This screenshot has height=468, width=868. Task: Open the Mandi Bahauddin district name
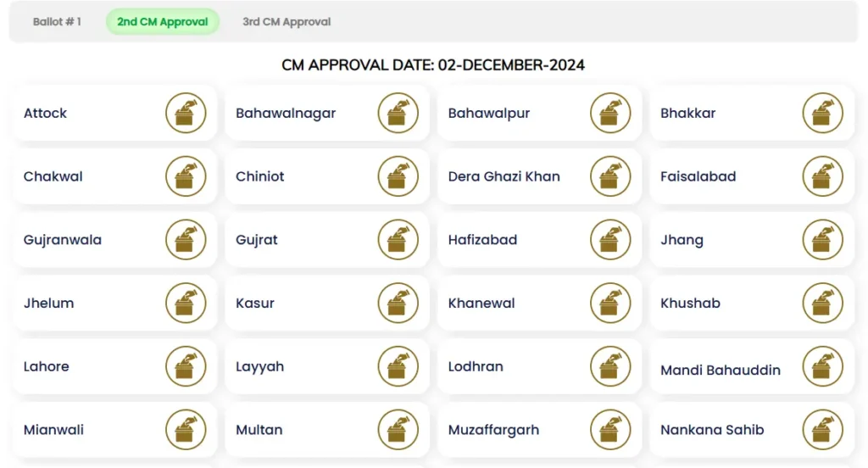(721, 370)
